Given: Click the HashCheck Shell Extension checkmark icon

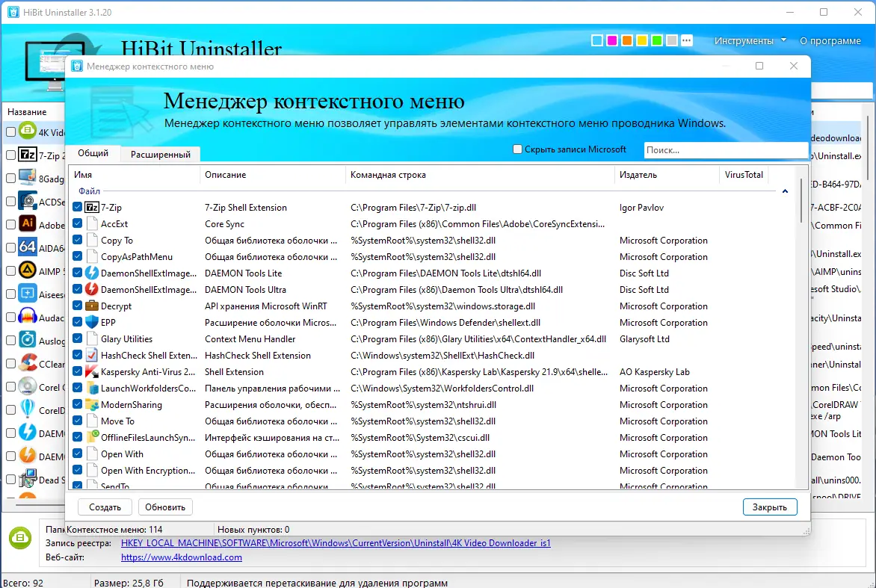Looking at the screenshot, I should click(92, 355).
